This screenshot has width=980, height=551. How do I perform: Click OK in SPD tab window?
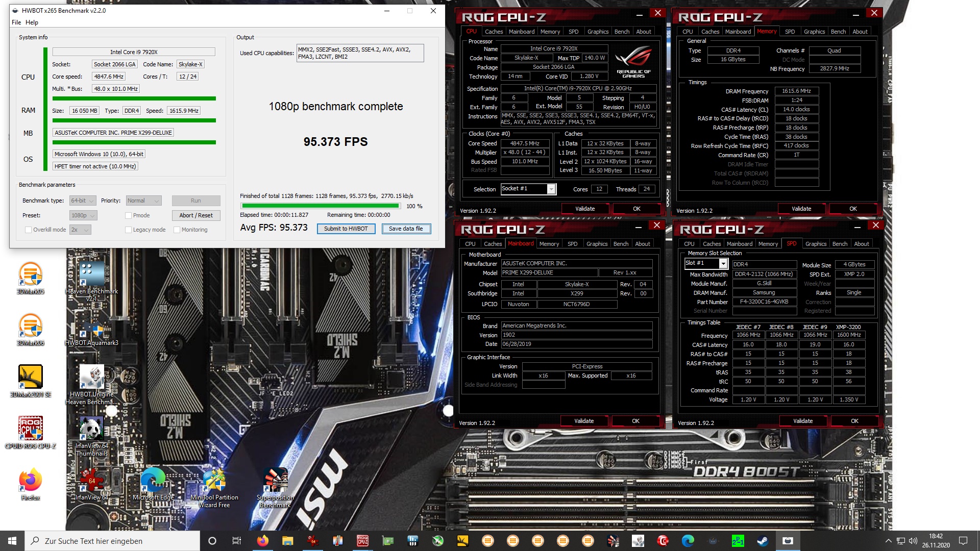click(x=854, y=421)
